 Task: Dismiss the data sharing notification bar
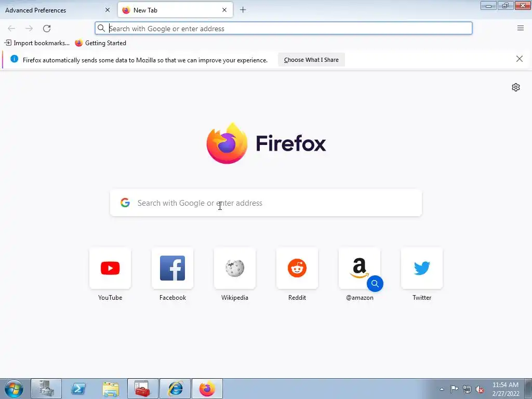tap(519, 59)
